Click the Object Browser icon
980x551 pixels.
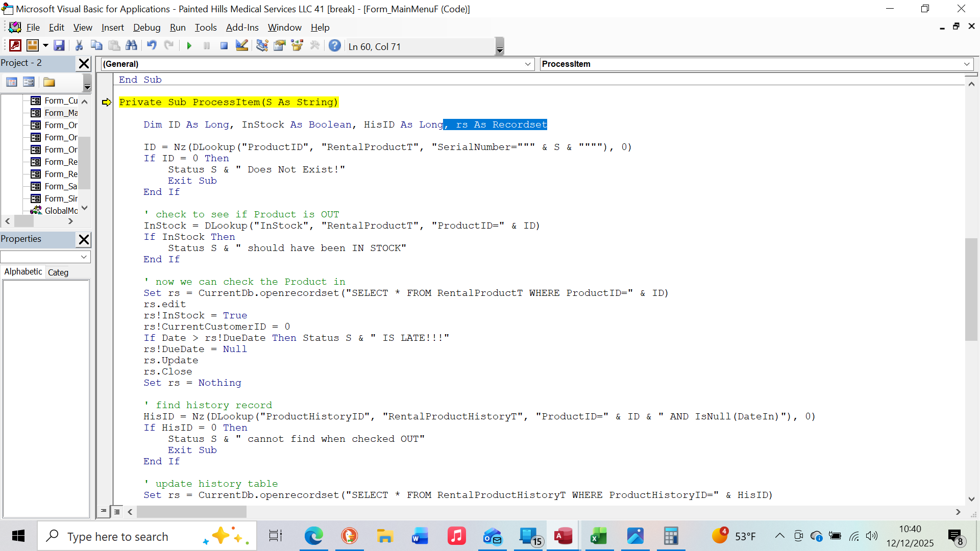(297, 46)
